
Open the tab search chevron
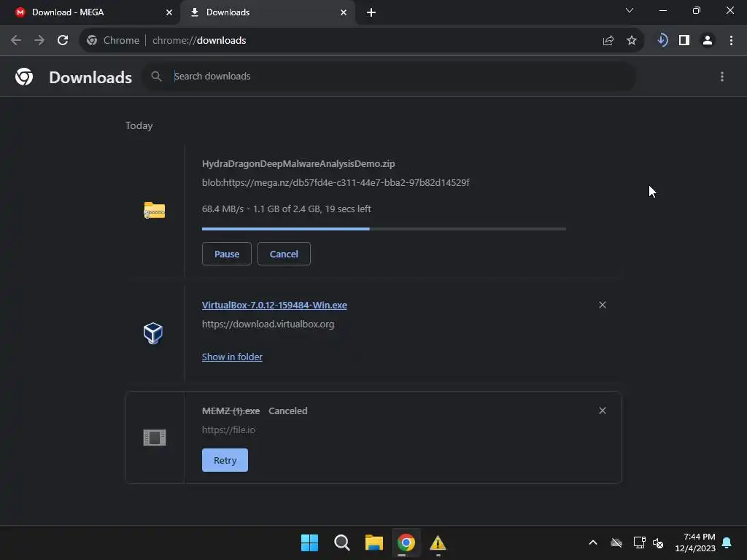[630, 10]
